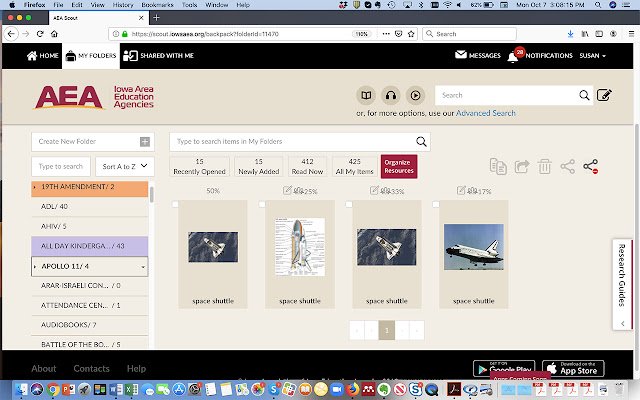Click the notifications bell icon
640x400 pixels.
pos(513,57)
